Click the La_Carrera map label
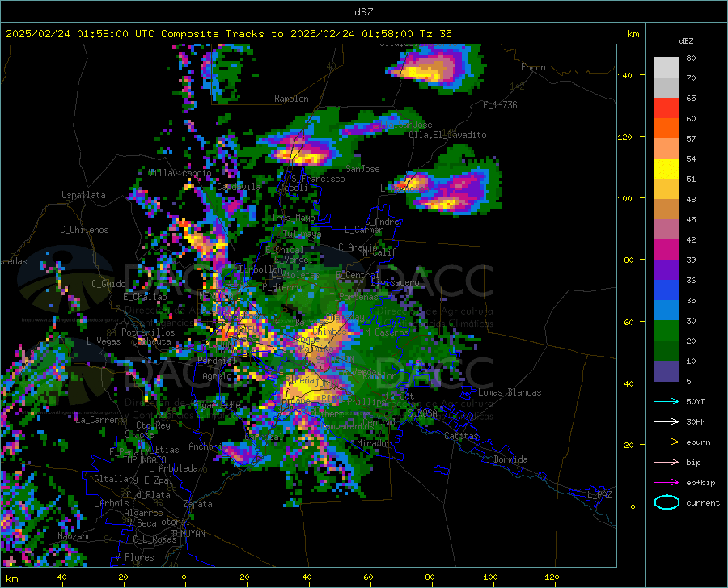 [x=99, y=420]
